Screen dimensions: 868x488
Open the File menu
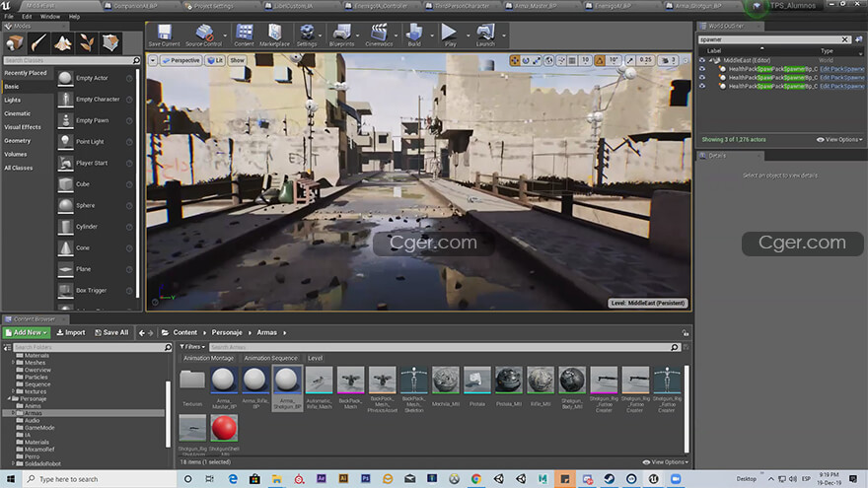coord(9,17)
